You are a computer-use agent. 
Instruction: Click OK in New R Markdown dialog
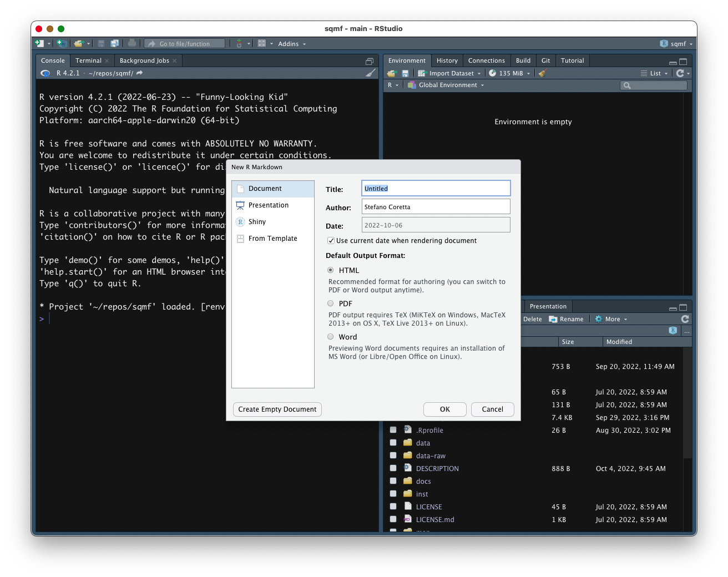pos(445,409)
